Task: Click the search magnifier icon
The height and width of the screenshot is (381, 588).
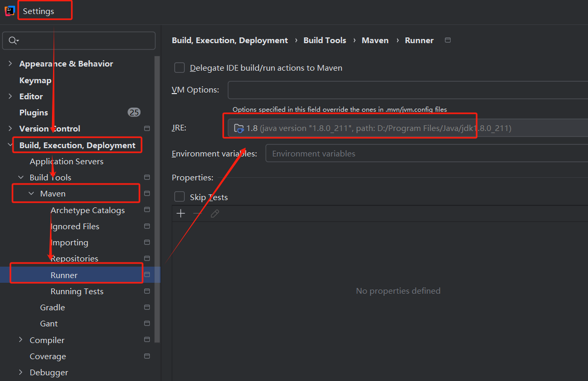Action: 13,41
